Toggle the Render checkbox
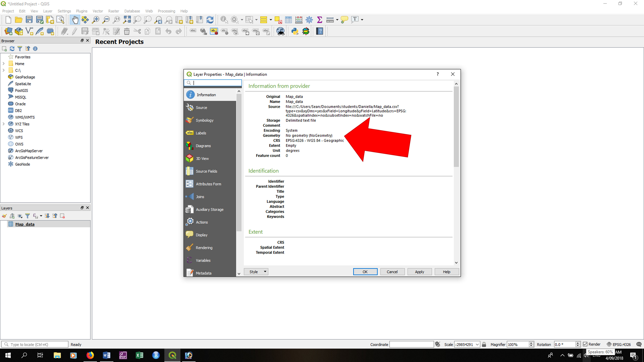The height and width of the screenshot is (362, 644). coord(585,344)
